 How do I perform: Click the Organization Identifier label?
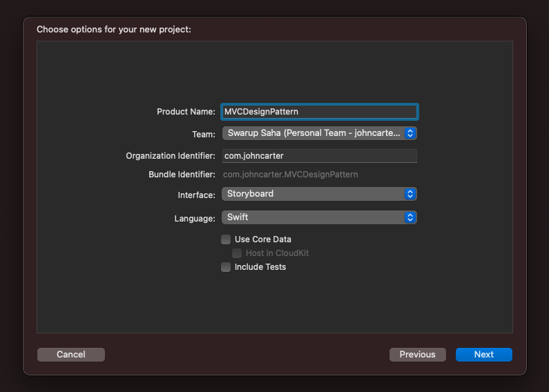coord(171,156)
